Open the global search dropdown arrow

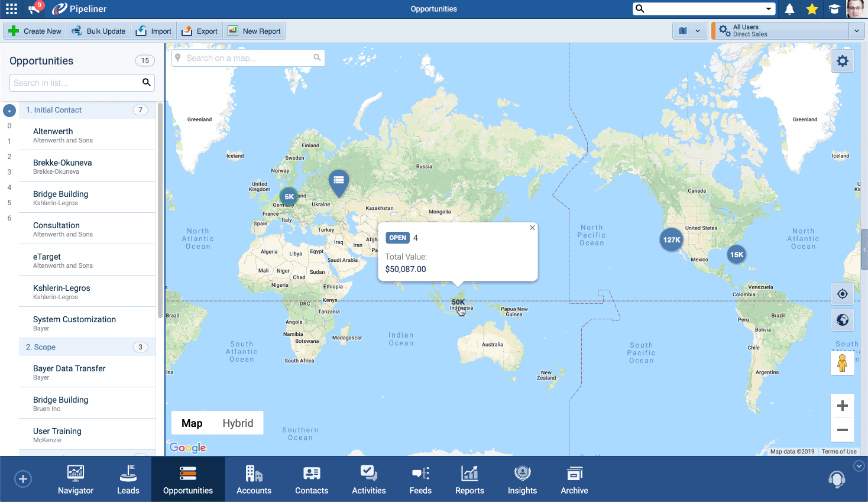tap(768, 9)
